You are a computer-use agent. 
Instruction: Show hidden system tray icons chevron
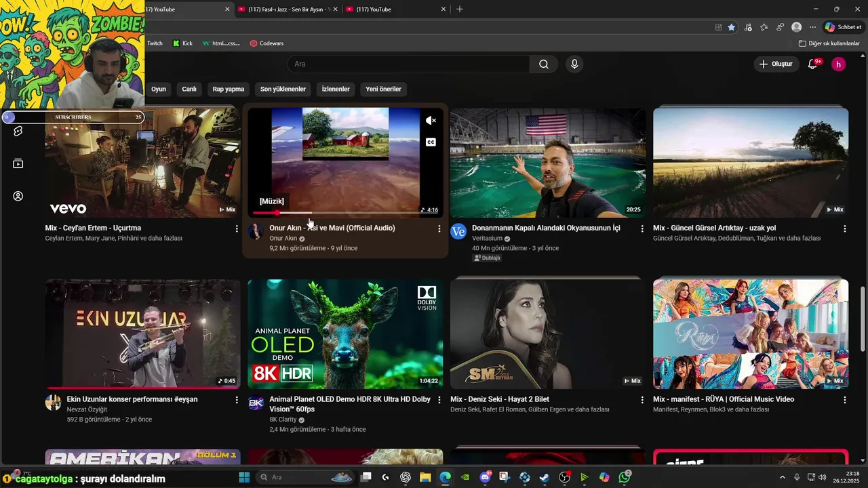pos(782,477)
